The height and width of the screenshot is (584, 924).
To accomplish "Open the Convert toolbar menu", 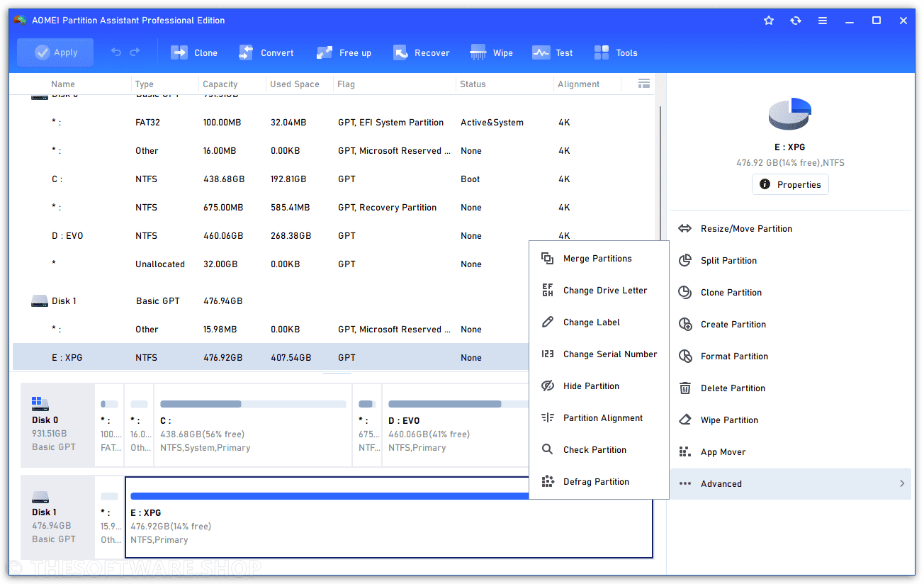I will 266,52.
